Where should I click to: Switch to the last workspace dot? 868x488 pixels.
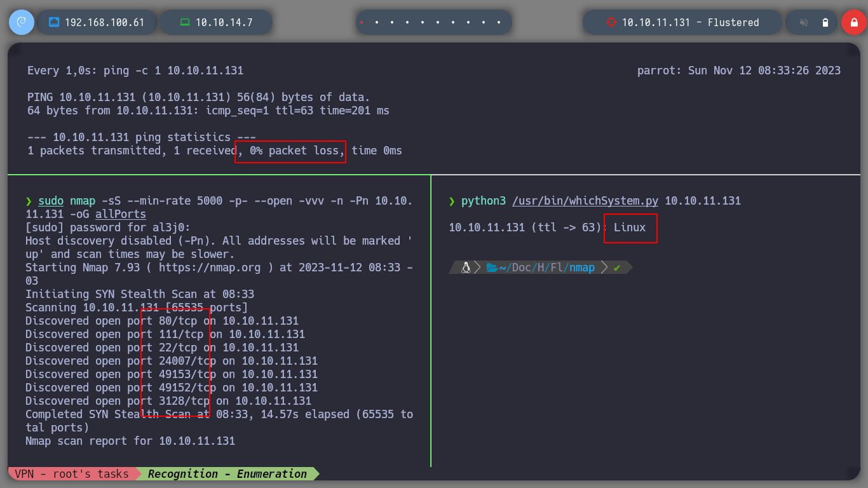coord(499,22)
